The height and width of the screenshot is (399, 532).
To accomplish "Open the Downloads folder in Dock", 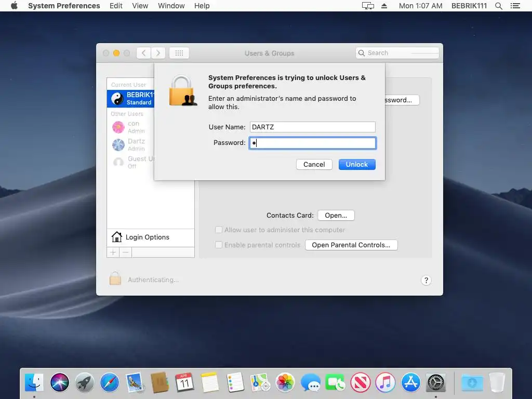I will pyautogui.click(x=472, y=383).
